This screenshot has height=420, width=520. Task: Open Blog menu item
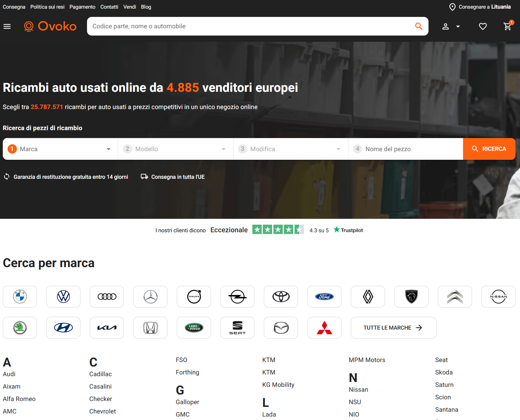(146, 7)
